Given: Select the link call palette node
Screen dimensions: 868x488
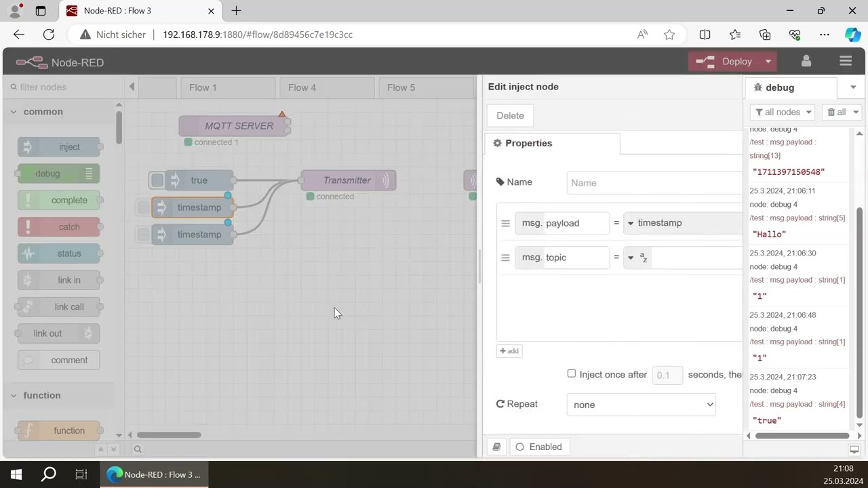Looking at the screenshot, I should coord(59,307).
